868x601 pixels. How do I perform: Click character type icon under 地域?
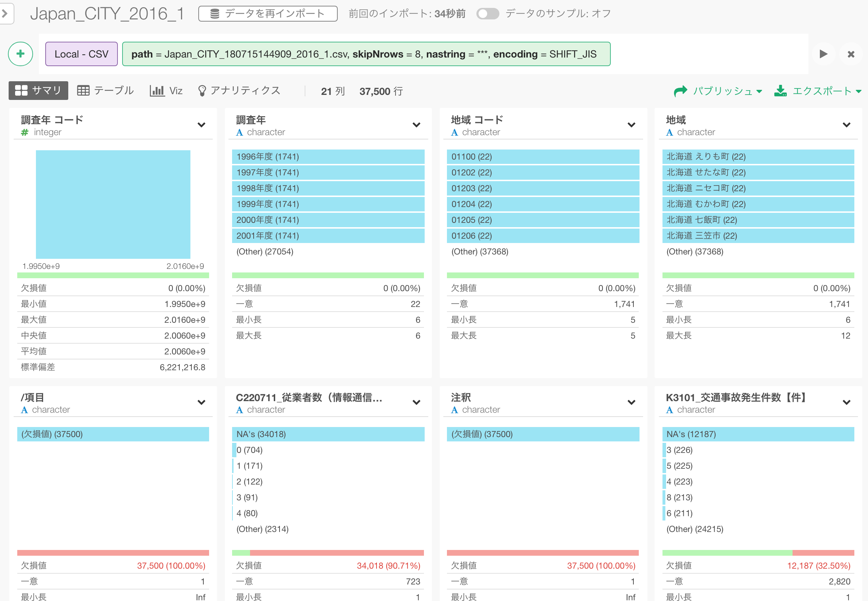click(x=669, y=132)
